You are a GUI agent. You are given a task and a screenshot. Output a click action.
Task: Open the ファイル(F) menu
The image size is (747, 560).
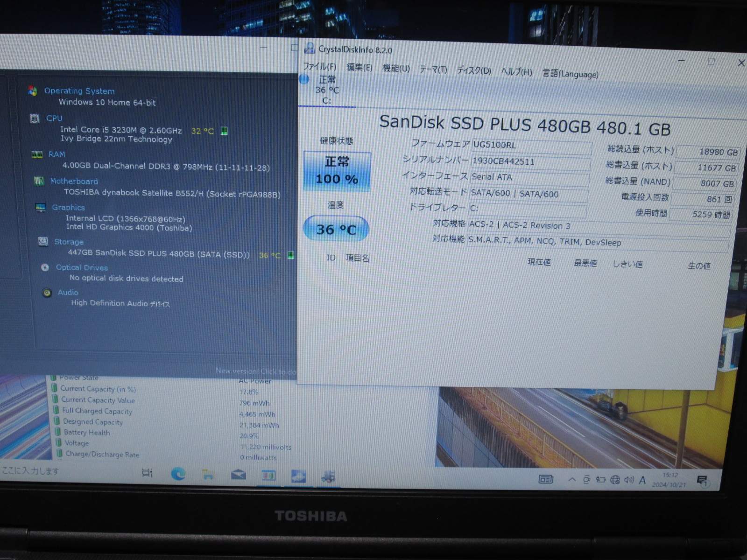(x=320, y=66)
